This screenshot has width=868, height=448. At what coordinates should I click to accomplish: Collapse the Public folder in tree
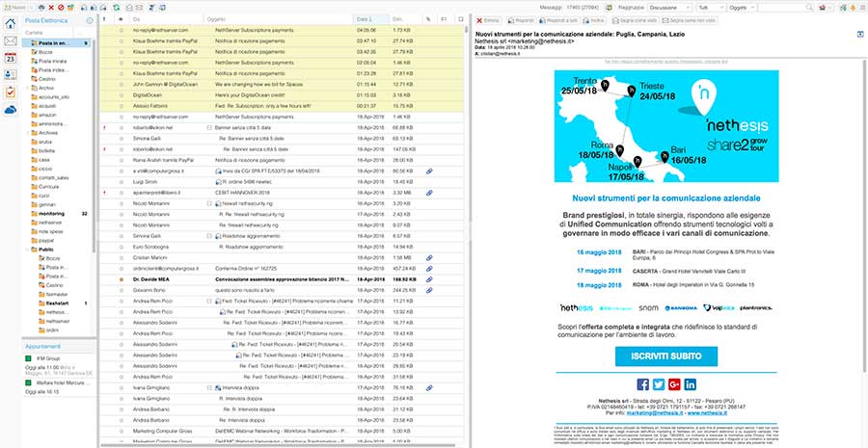27,250
